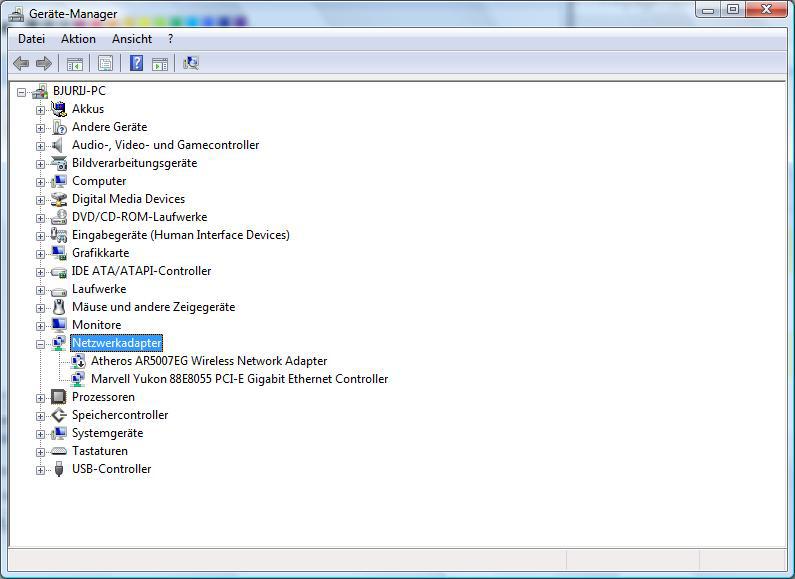Click the Monitore monitor icon
Image resolution: width=795 pixels, height=579 pixels.
pyautogui.click(x=59, y=325)
